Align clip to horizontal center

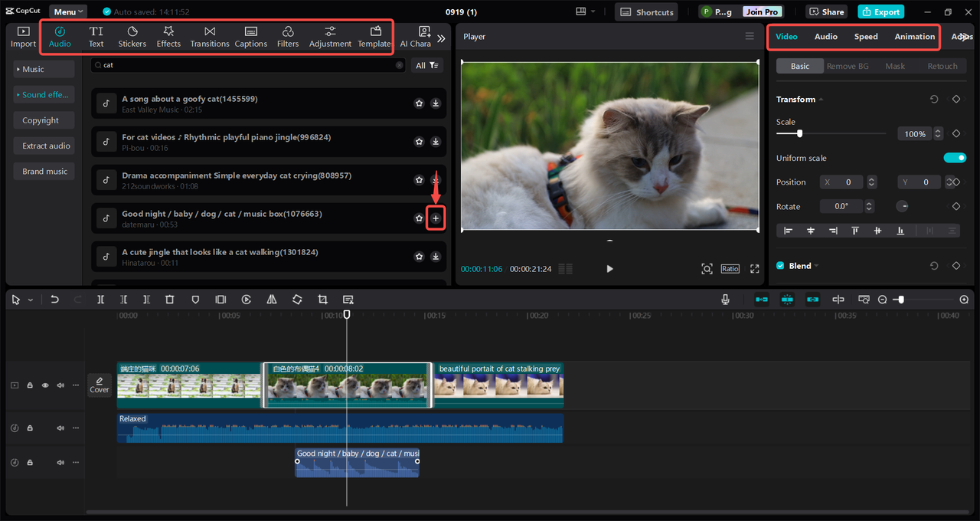(x=811, y=231)
